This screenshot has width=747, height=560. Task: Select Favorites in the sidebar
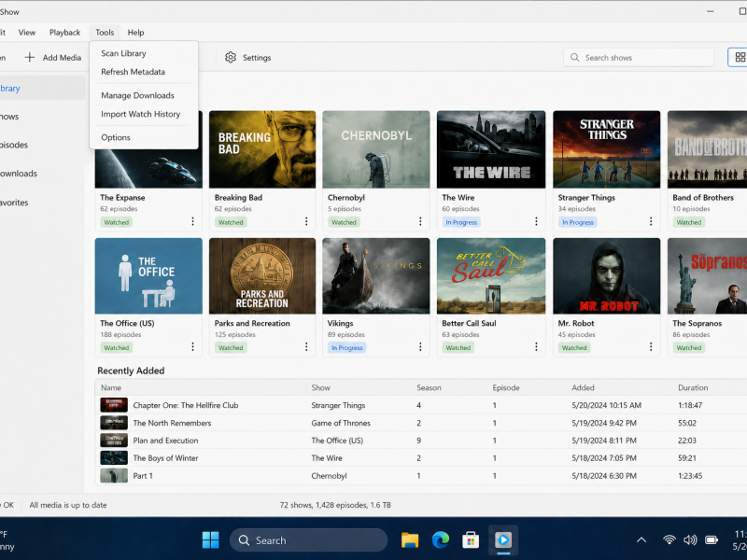[x=42, y=203]
